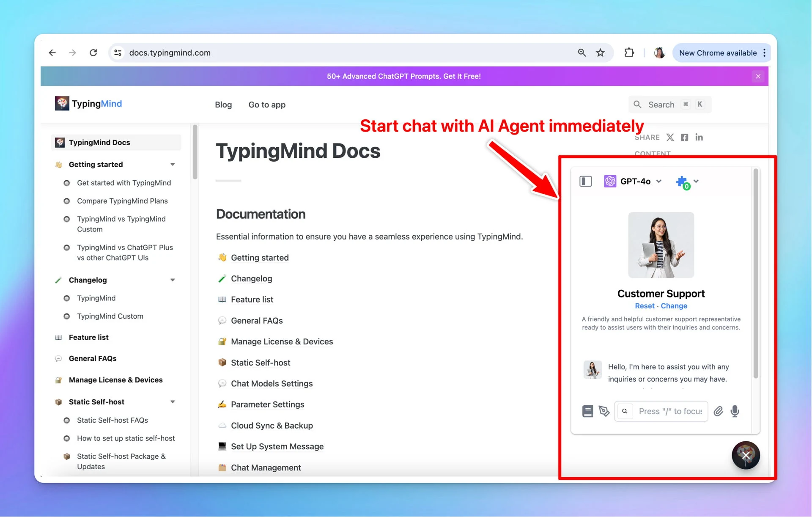Collapse the Getting started sidebar section arrow
Screen dimensions: 812x517
173,165
